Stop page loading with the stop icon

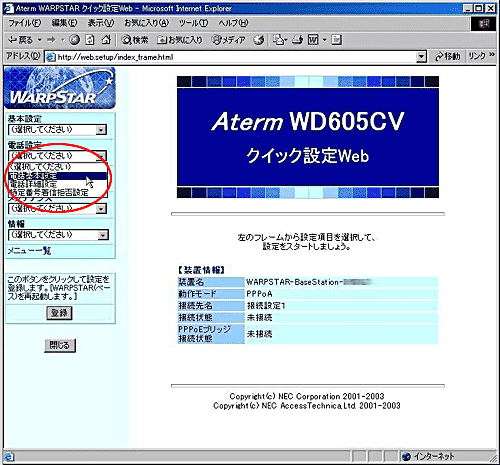click(x=74, y=40)
